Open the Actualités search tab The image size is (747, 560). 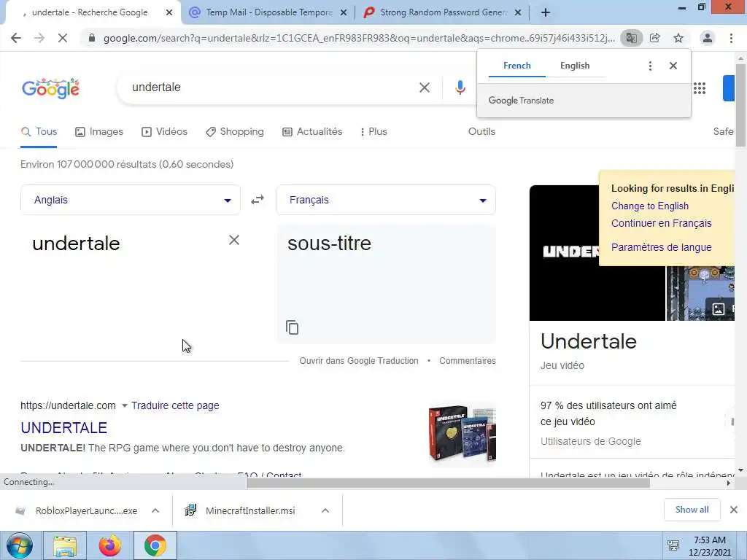[x=312, y=132]
